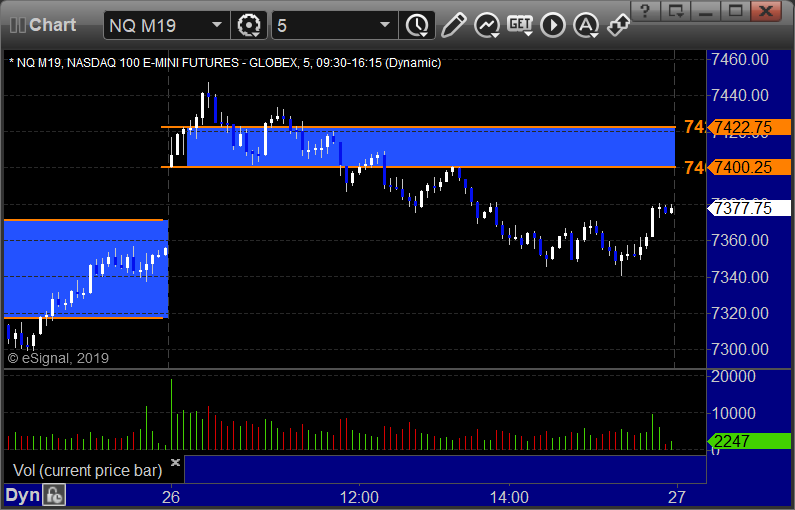This screenshot has width=795, height=510.
Task: Click the 7377.75 current price label
Action: pyautogui.click(x=749, y=208)
